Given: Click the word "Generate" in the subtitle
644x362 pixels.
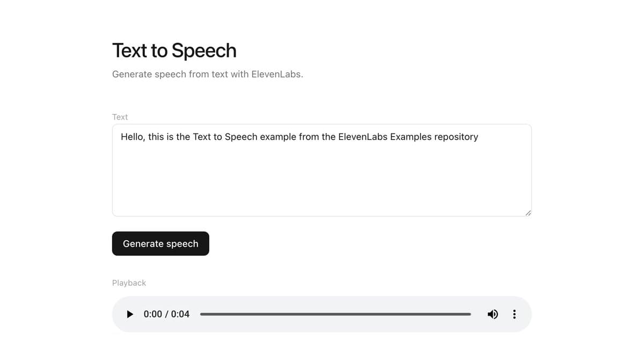Looking at the screenshot, I should pos(131,74).
